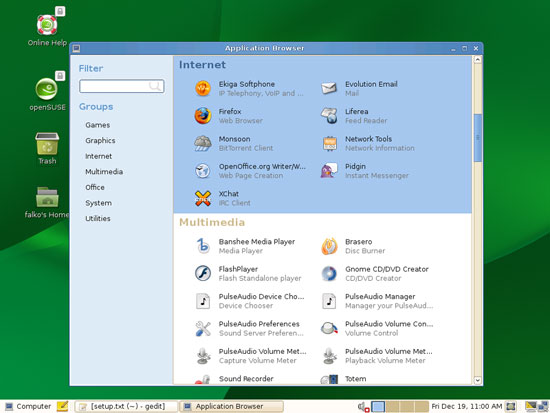This screenshot has width=550, height=413.
Task: Select the Multimedia group
Action: point(104,172)
